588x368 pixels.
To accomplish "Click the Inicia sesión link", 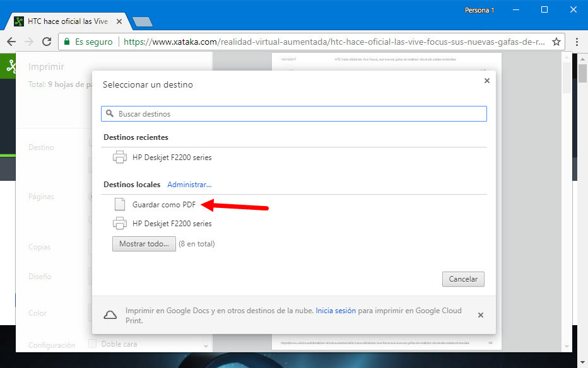I will point(336,311).
